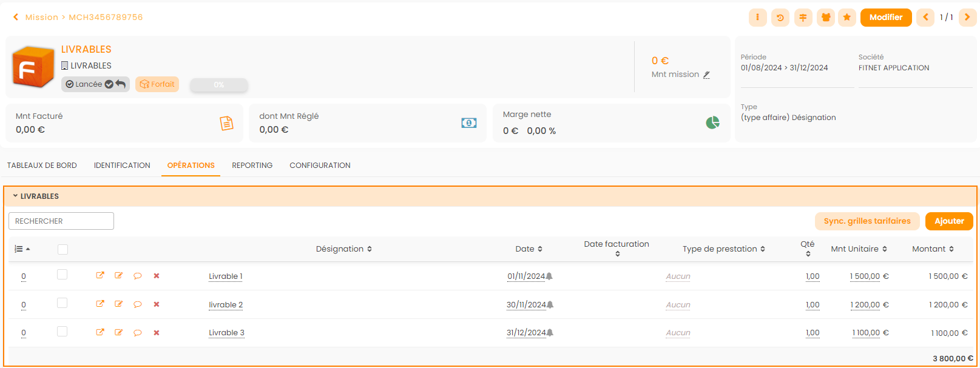Click the signpost icon in top toolbar
980x368 pixels.
pyautogui.click(x=803, y=18)
